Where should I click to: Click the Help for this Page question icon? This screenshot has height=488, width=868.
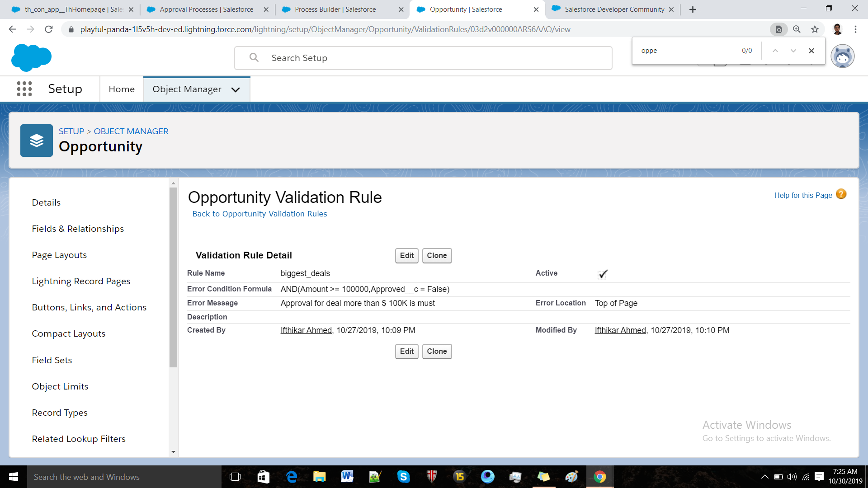tap(841, 194)
